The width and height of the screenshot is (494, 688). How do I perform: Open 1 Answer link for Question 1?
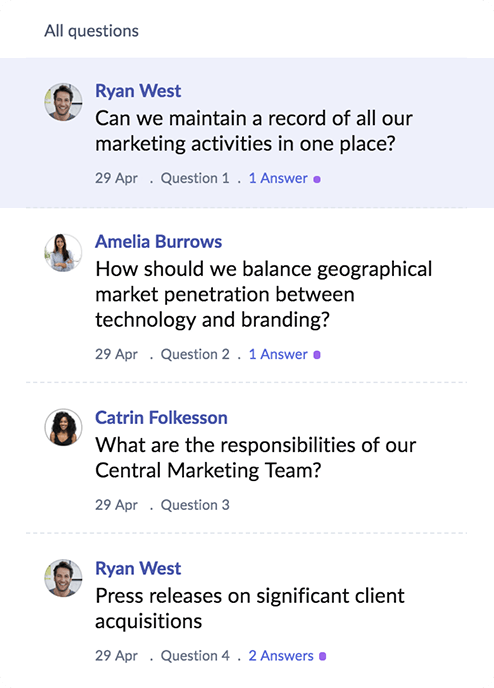278,178
